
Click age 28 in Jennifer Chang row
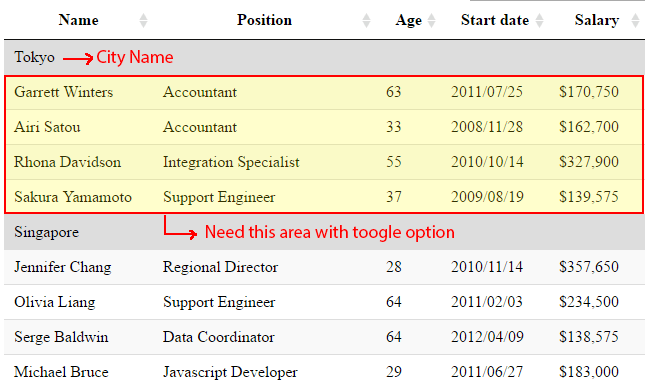click(x=394, y=267)
